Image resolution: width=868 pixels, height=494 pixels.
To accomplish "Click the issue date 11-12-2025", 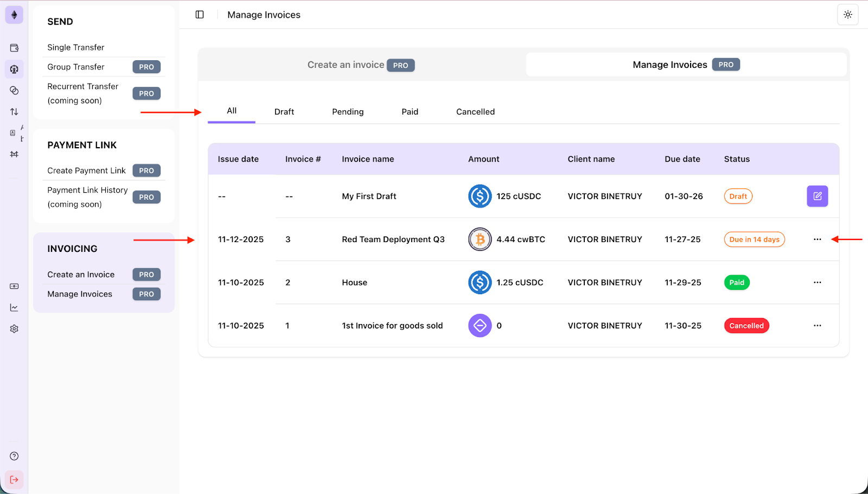I will point(241,239).
